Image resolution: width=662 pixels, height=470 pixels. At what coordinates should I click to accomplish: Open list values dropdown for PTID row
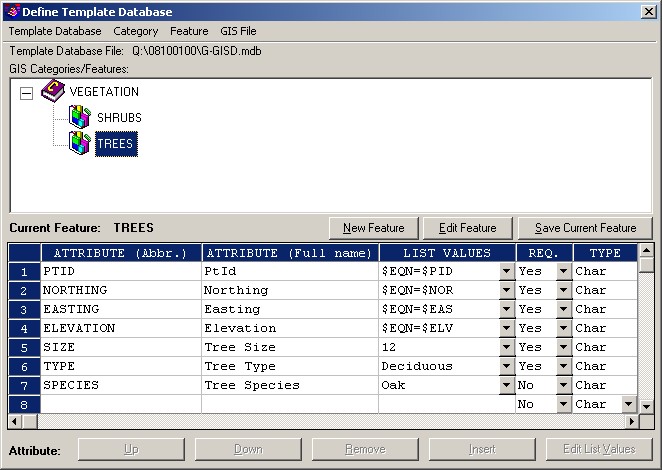(x=507, y=271)
